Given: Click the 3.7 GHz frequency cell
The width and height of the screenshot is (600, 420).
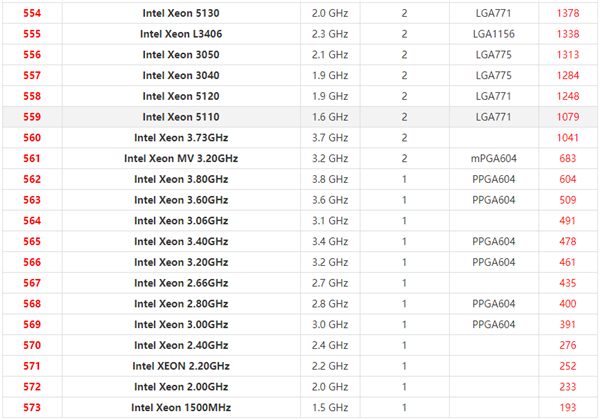Looking at the screenshot, I should pos(330,138).
